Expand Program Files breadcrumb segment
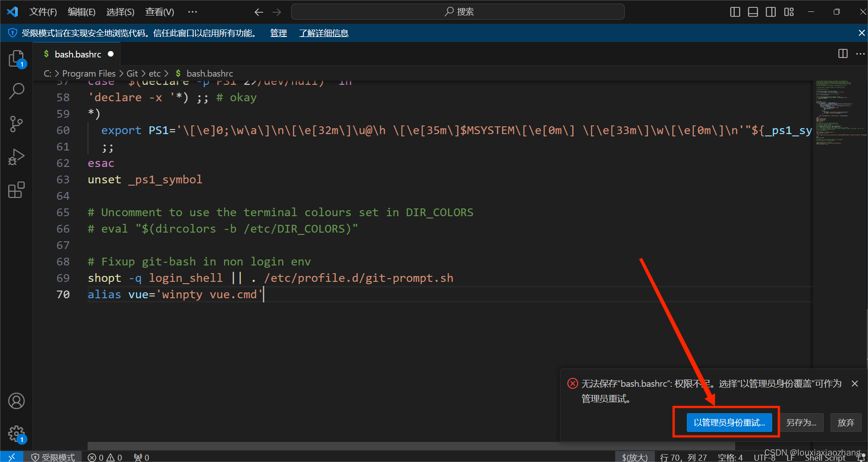Viewport: 868px width, 462px height. click(89, 73)
